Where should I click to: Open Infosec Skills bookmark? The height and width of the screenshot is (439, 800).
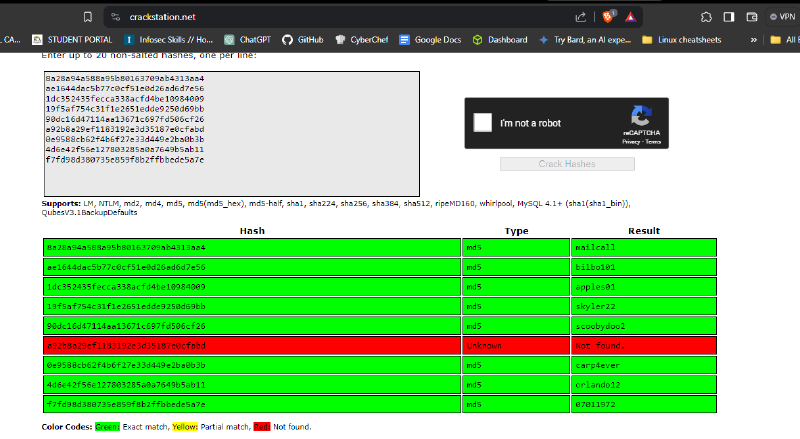tap(168, 40)
